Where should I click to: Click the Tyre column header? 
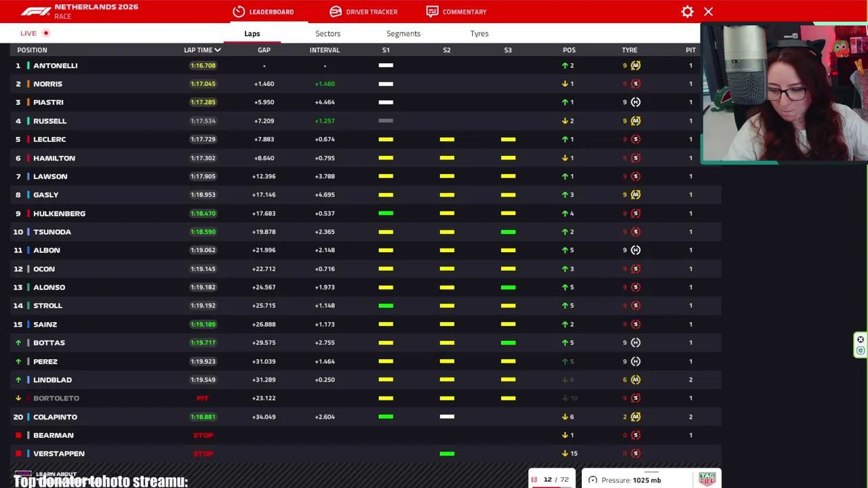(629, 50)
